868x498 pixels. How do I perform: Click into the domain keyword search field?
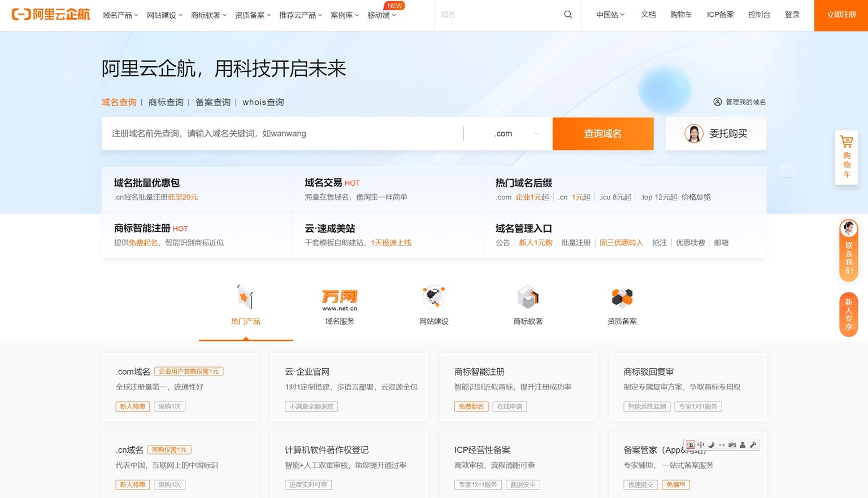[x=283, y=133]
